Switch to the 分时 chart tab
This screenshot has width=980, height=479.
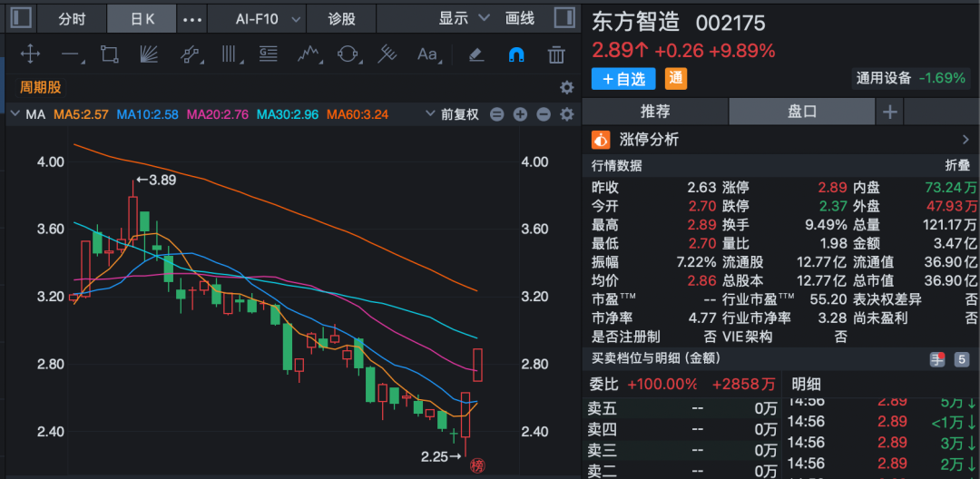(x=72, y=18)
